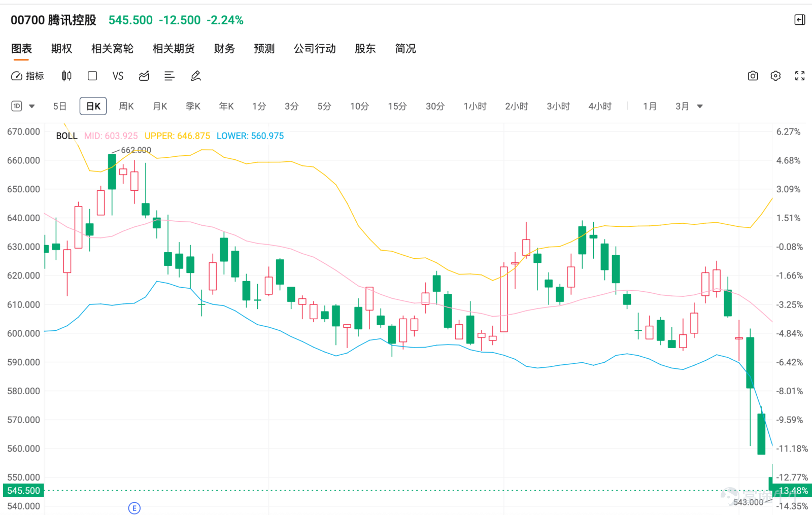
Task: Select the pencil drawing tool
Action: [195, 76]
